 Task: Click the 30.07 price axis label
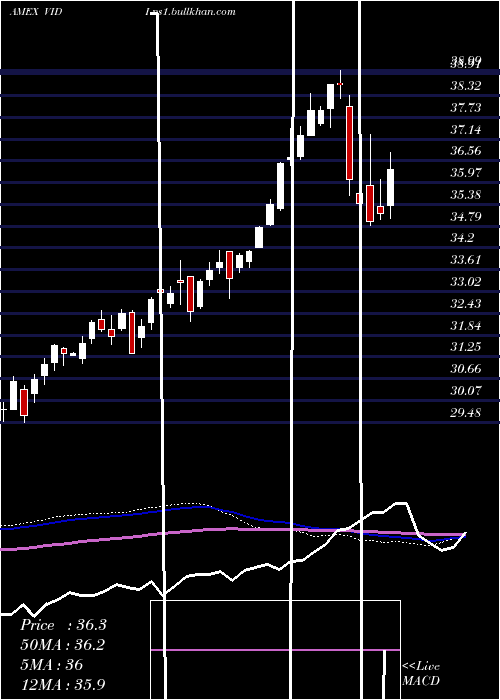(x=466, y=391)
